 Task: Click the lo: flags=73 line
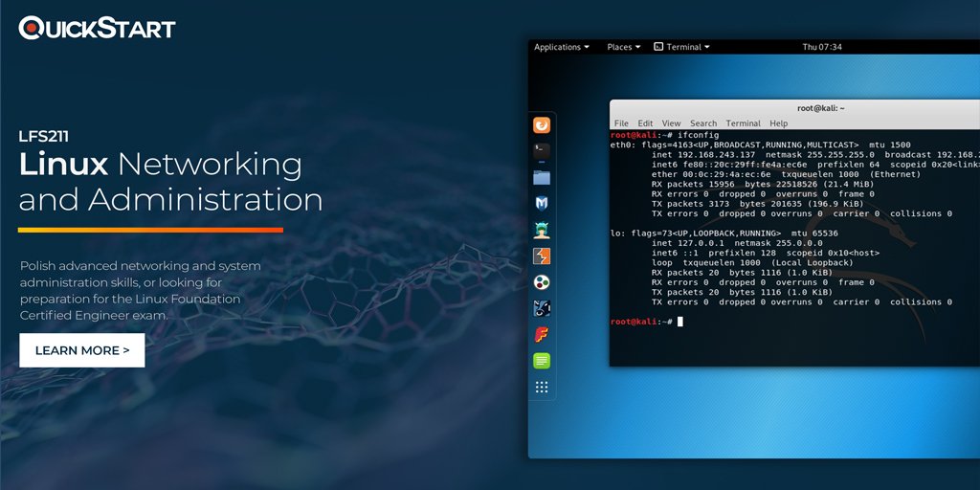[724, 234]
